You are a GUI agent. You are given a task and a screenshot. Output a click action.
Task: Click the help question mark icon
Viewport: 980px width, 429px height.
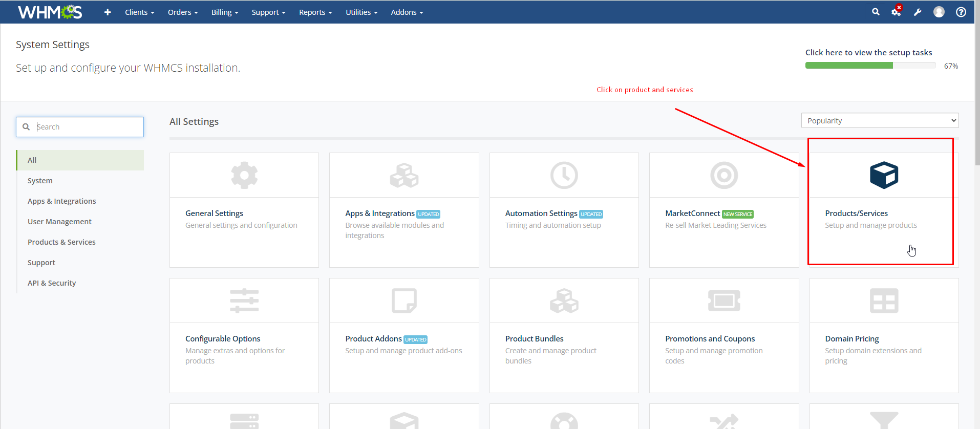[961, 12]
